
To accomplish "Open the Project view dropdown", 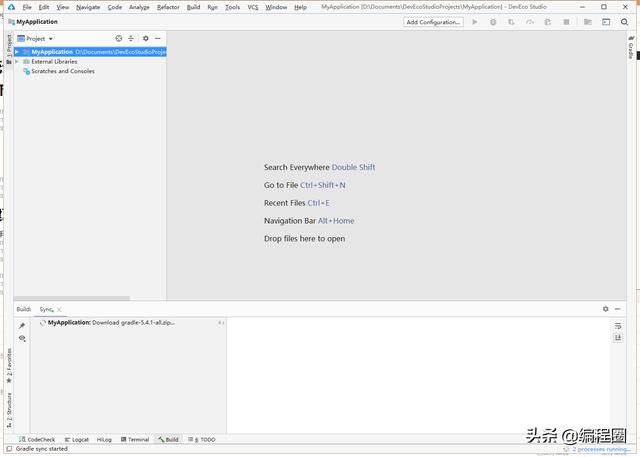I will 36,39.
